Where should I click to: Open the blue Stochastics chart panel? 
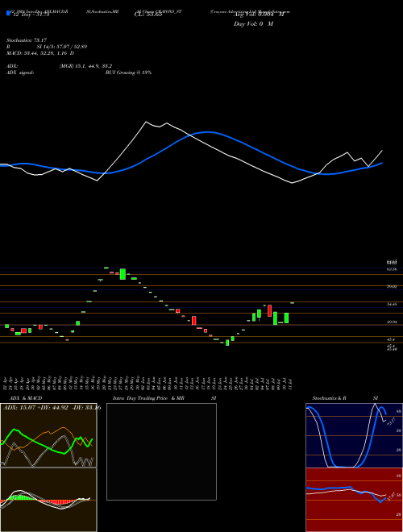click(354, 435)
